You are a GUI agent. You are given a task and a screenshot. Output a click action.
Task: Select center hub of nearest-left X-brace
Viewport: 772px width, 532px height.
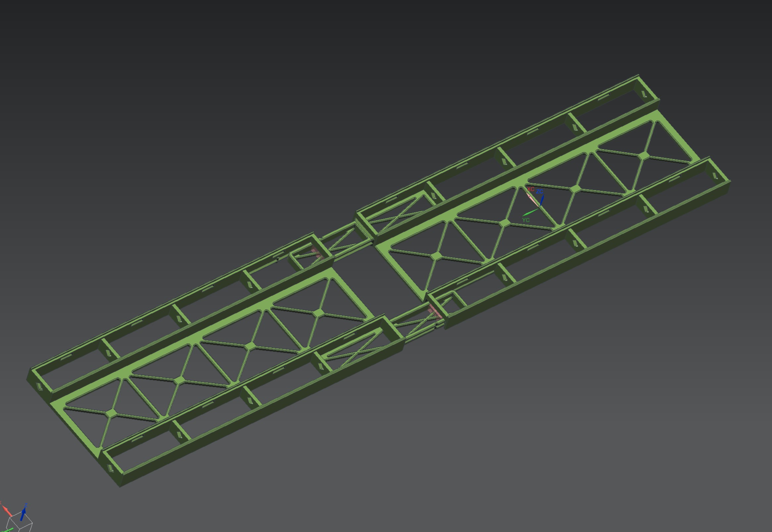111,414
